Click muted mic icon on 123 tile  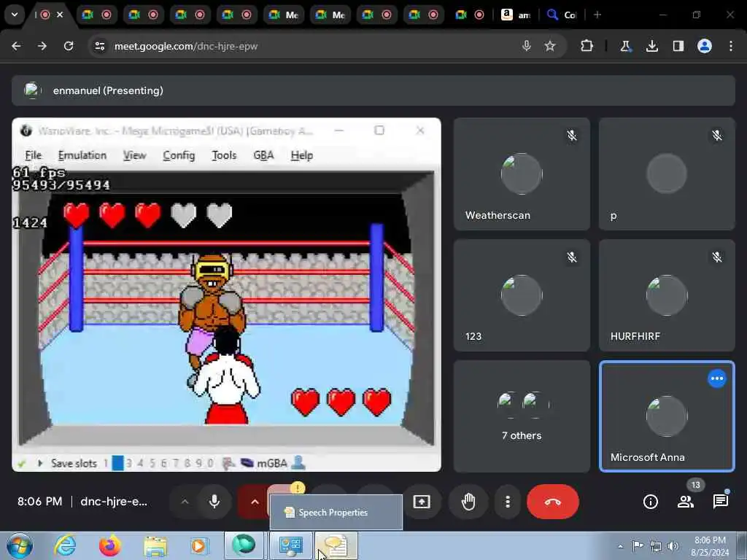coord(572,257)
